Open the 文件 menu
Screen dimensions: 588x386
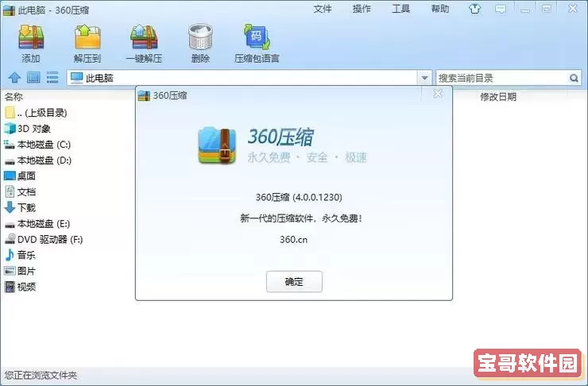[x=323, y=9]
